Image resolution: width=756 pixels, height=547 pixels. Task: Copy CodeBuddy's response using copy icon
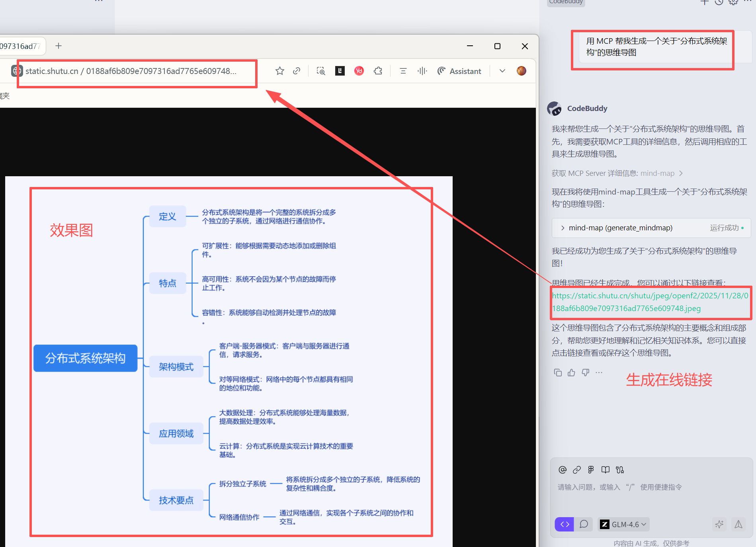point(558,372)
